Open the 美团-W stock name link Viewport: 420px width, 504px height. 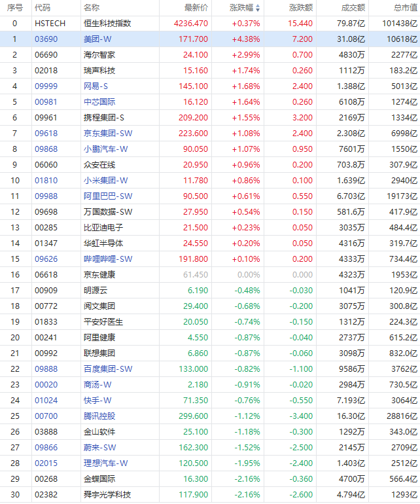(97, 39)
